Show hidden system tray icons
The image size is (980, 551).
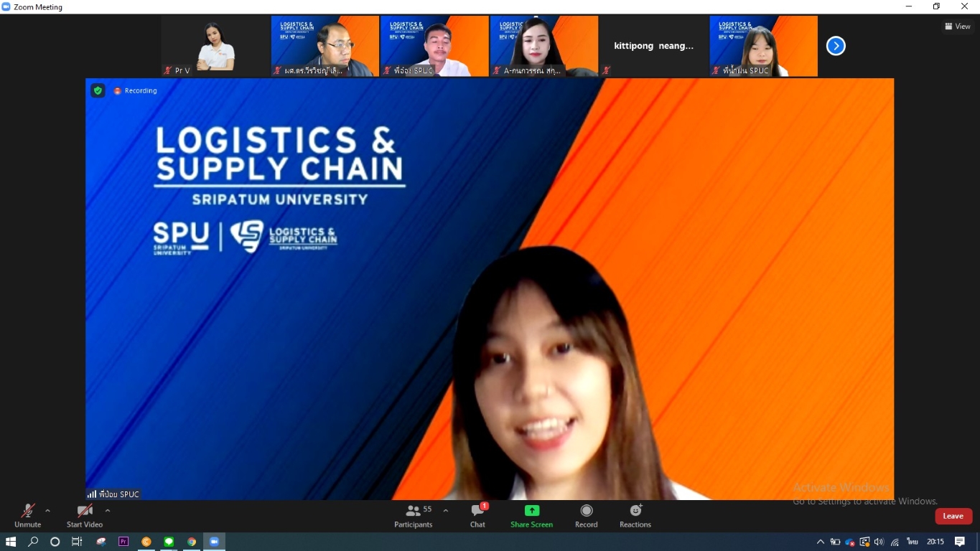(x=821, y=542)
